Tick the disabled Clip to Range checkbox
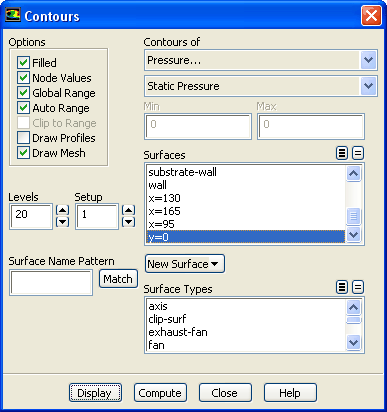Viewport: 387px width, 412px height. [x=23, y=123]
